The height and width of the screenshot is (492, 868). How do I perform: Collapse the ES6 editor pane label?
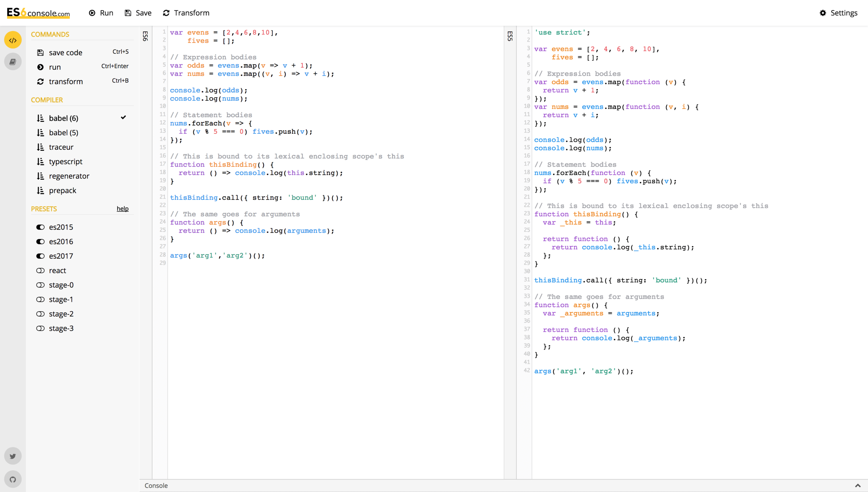point(146,36)
